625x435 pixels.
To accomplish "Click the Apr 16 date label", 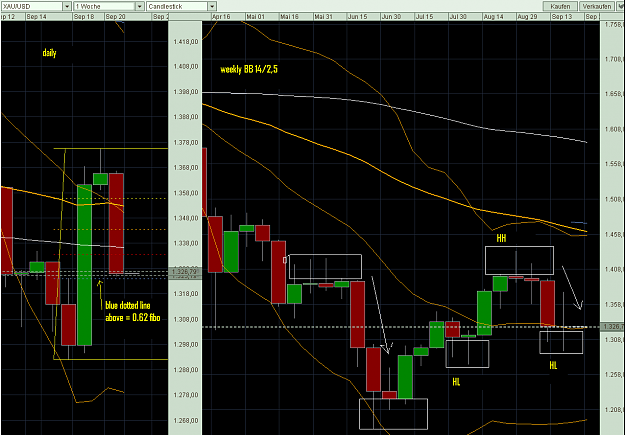I will [x=221, y=17].
